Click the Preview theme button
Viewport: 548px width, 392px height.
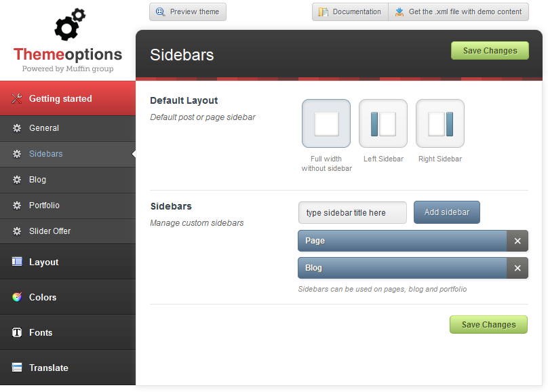[188, 12]
